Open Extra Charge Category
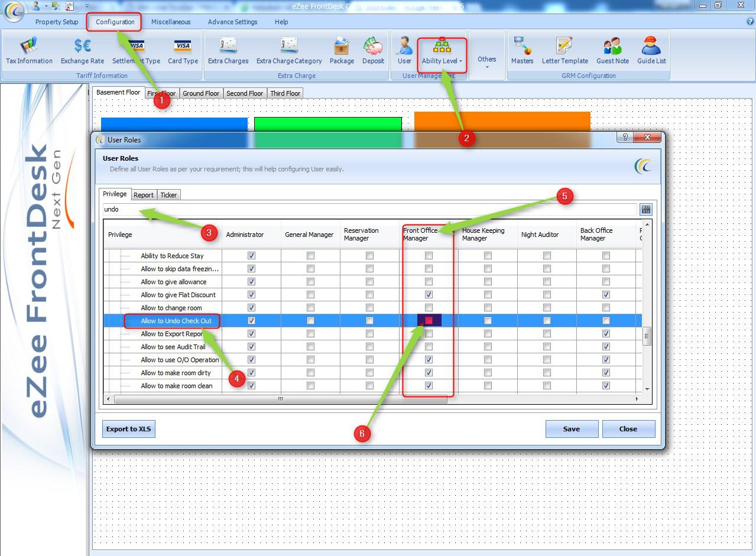This screenshot has height=556, width=756. pos(289,51)
